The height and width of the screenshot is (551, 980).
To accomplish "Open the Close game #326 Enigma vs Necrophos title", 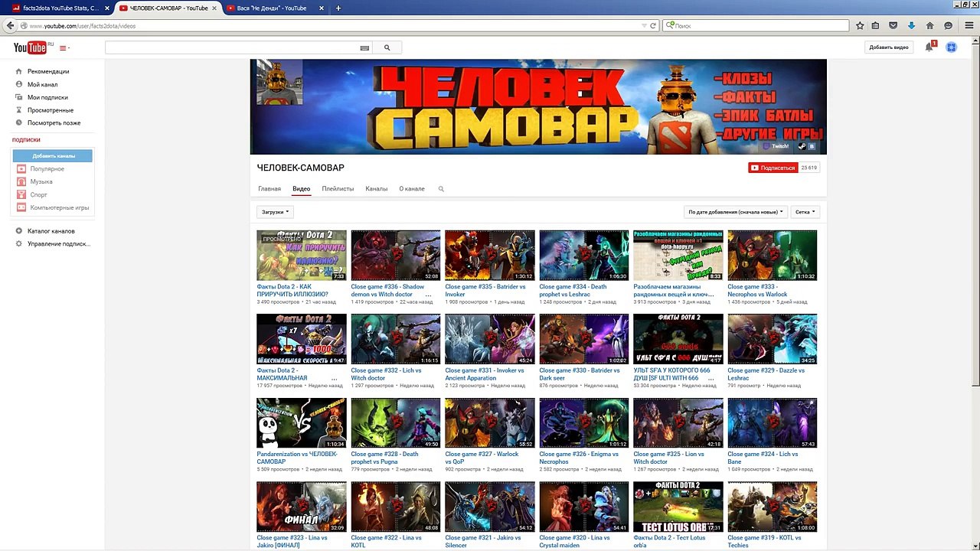I will (x=579, y=458).
